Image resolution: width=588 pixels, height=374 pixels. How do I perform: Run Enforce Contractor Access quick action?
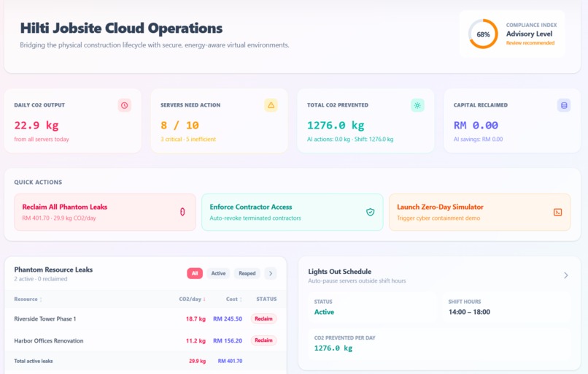(293, 212)
